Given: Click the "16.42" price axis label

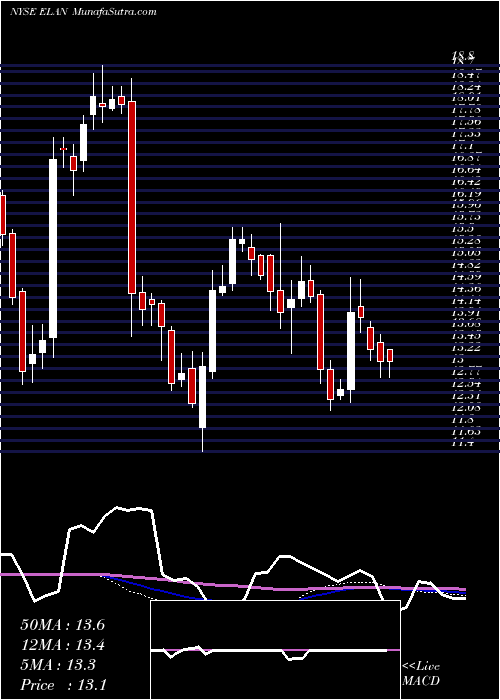Looking at the screenshot, I should [466, 182].
